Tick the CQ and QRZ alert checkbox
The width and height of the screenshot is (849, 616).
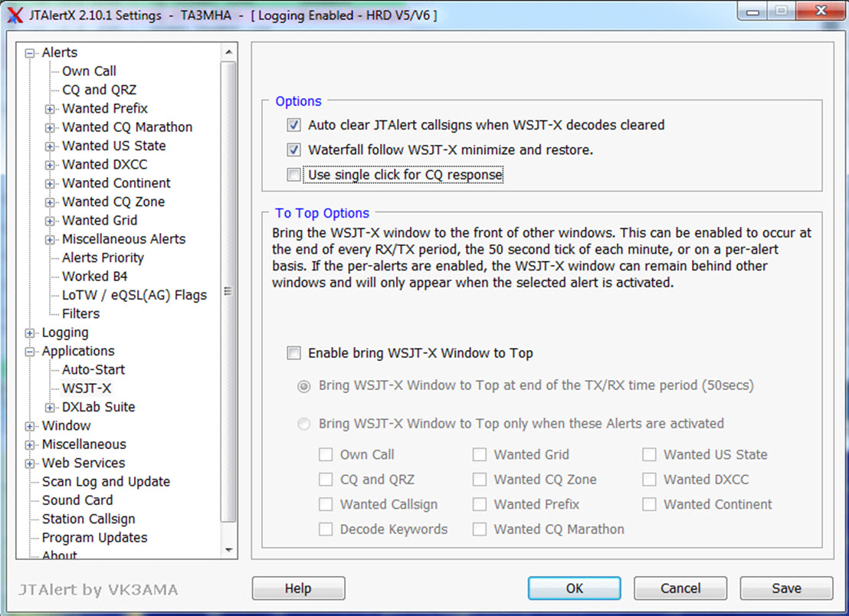pyautogui.click(x=326, y=480)
